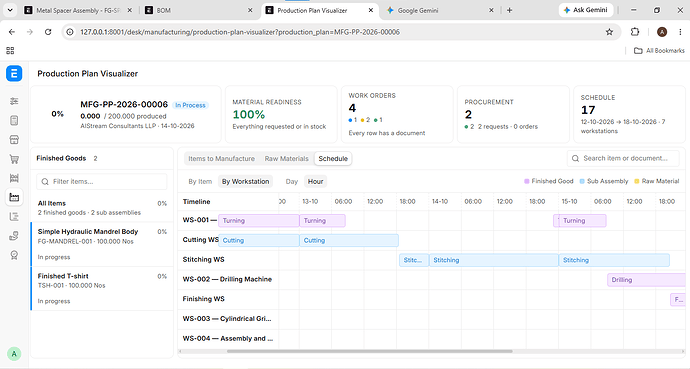
Task: Switch the timeline scale to Hour
Action: coord(316,182)
